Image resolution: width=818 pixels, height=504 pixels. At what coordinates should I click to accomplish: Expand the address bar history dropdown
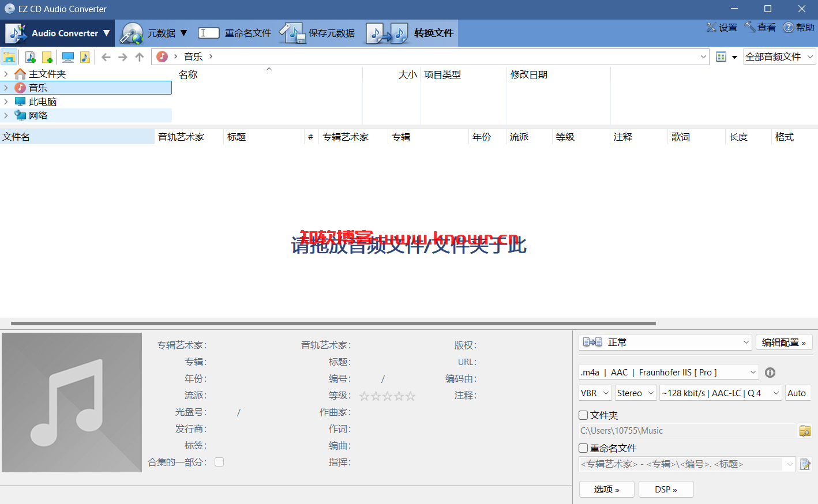pos(703,57)
